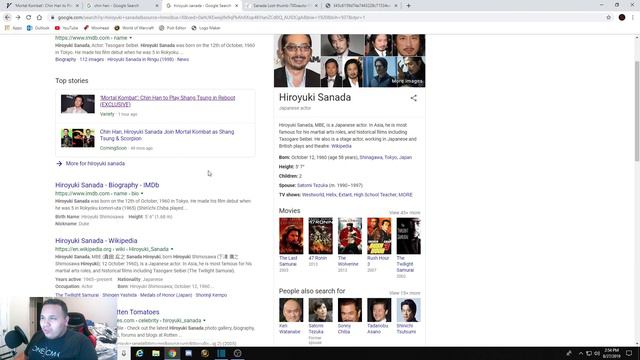The height and width of the screenshot is (360, 640).
Task: Open the Rush Hour 3 movie poster
Action: 379,236
